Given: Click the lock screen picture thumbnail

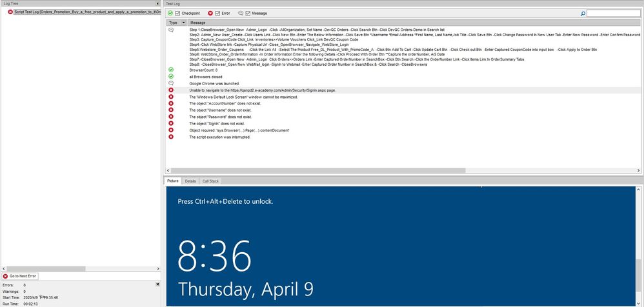Looking at the screenshot, I should (x=401, y=246).
